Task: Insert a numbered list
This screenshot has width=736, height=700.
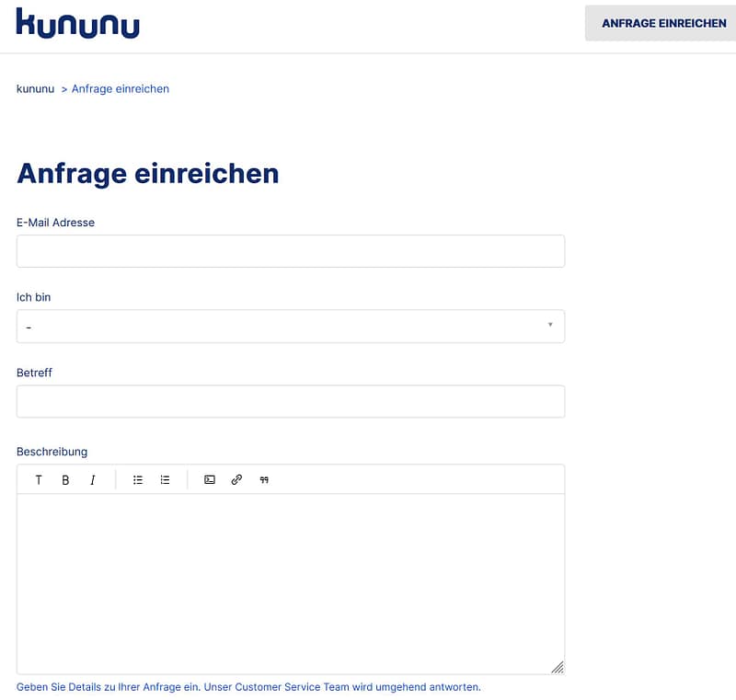Action: pyautogui.click(x=165, y=480)
